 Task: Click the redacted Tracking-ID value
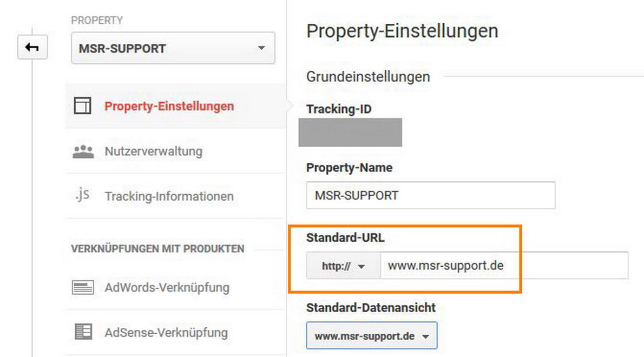350,133
